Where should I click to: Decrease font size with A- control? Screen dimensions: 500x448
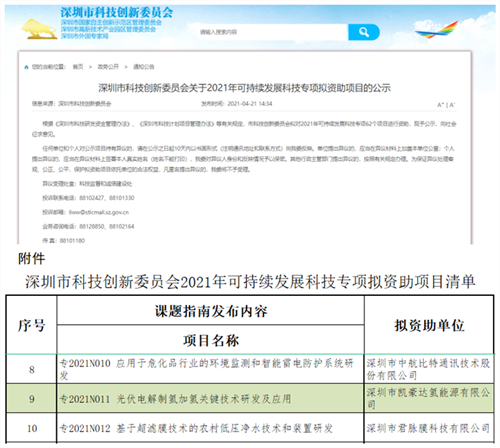[452, 105]
